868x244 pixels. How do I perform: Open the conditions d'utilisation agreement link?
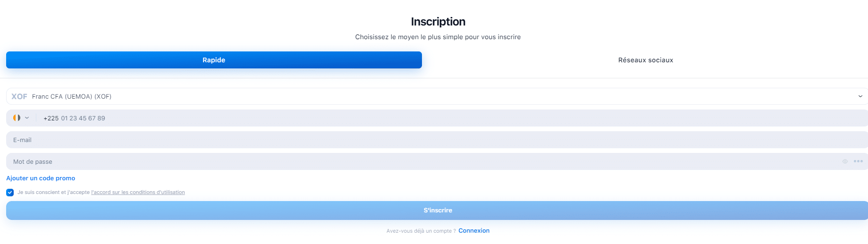click(138, 193)
